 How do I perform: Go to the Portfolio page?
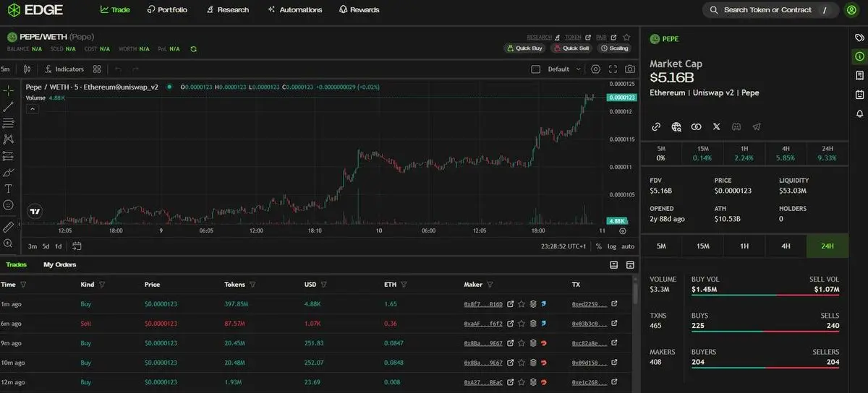[167, 10]
